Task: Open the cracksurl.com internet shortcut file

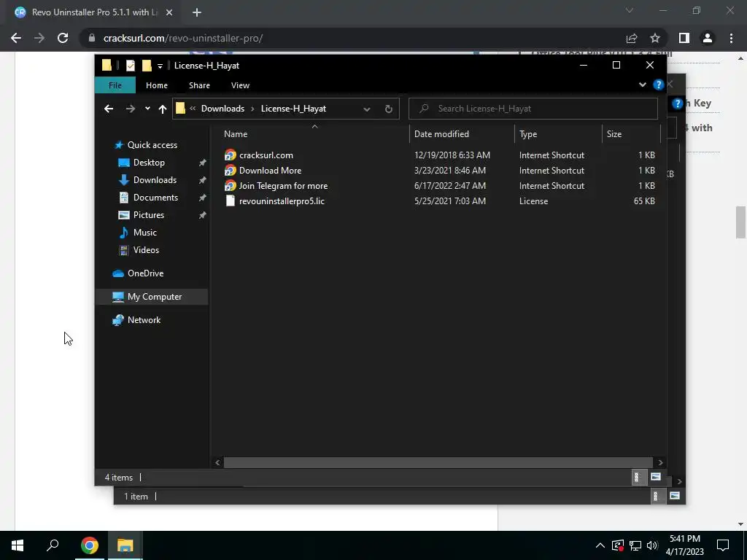Action: (x=266, y=155)
